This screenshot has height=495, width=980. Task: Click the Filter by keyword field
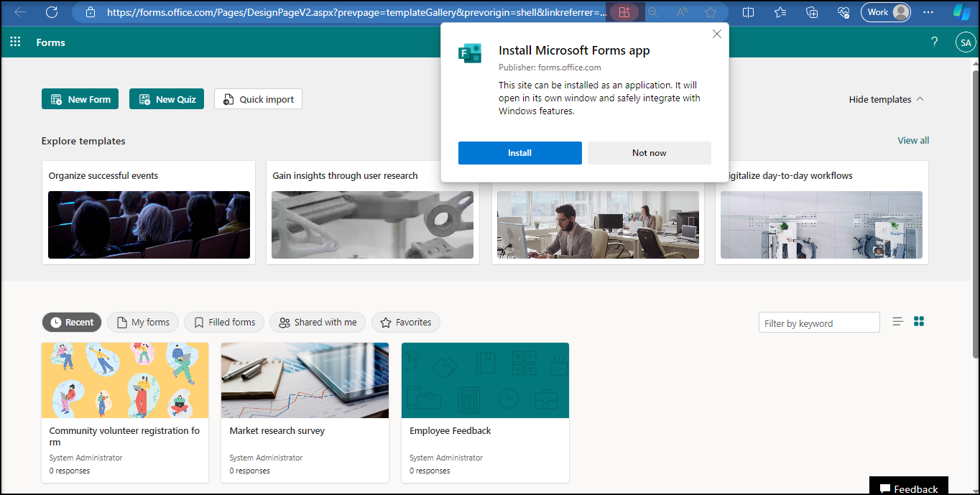(x=818, y=323)
